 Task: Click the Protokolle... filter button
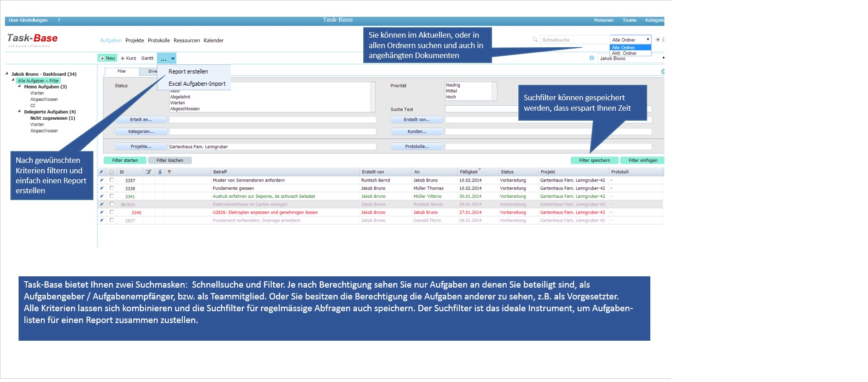[417, 147]
